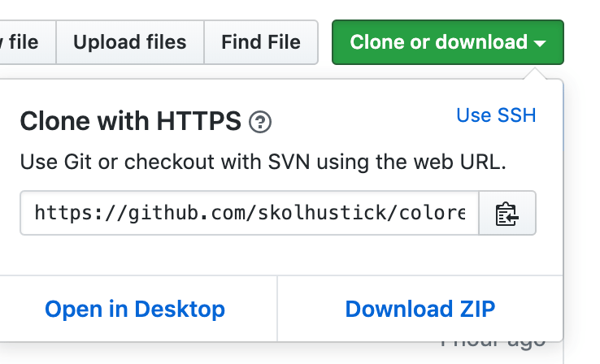
Task: Click the popup pointer triangle below green button
Action: coord(535,73)
